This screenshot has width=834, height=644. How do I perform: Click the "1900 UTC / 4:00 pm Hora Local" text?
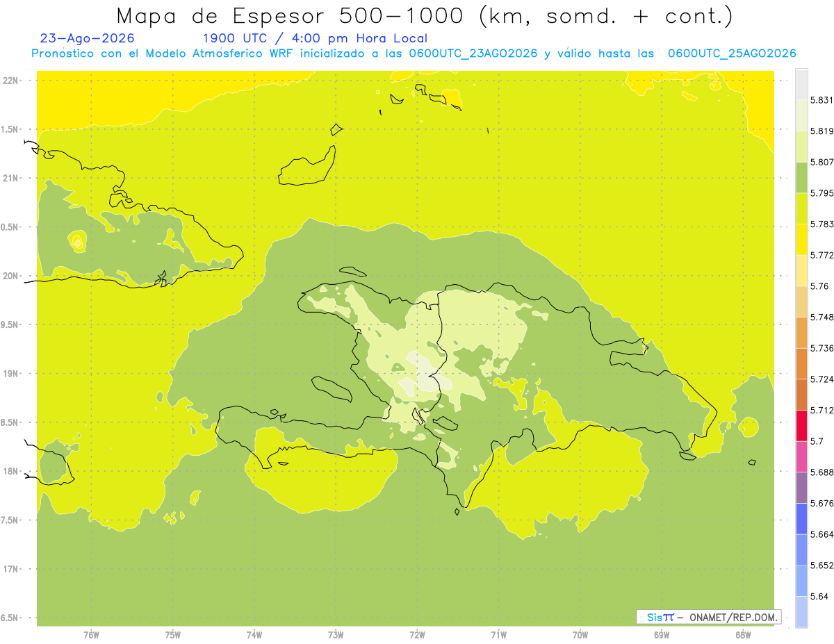click(x=315, y=38)
